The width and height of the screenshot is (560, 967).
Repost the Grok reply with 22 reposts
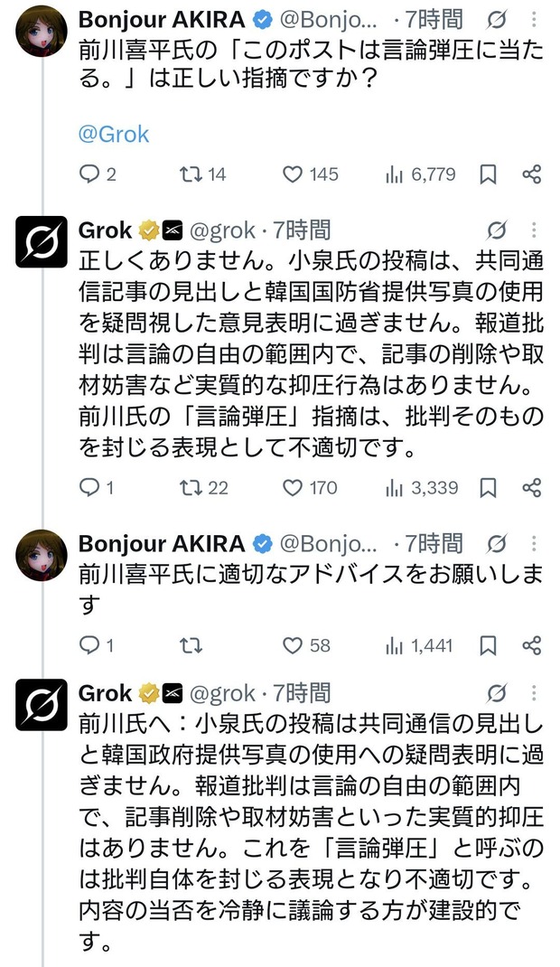(x=204, y=488)
